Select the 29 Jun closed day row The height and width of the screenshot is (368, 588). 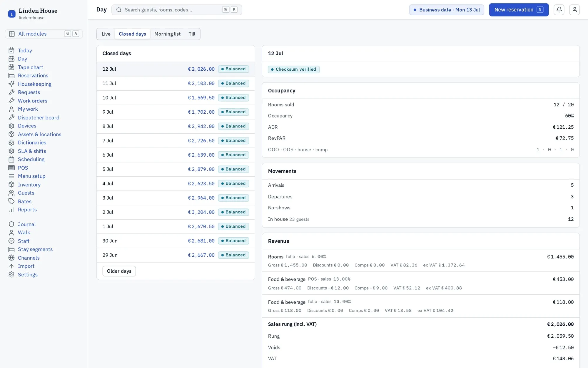[176, 255]
